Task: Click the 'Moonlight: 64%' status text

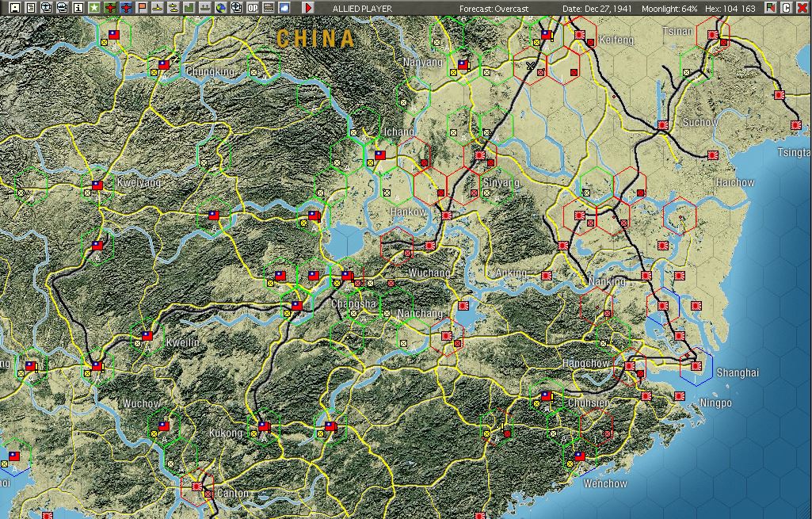Action: 669,8
